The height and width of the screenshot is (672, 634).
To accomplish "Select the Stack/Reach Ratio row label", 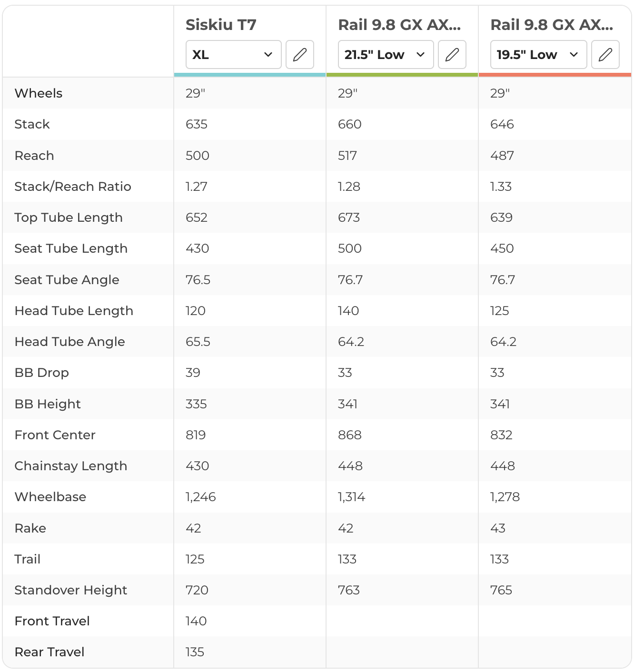I will 73,187.
